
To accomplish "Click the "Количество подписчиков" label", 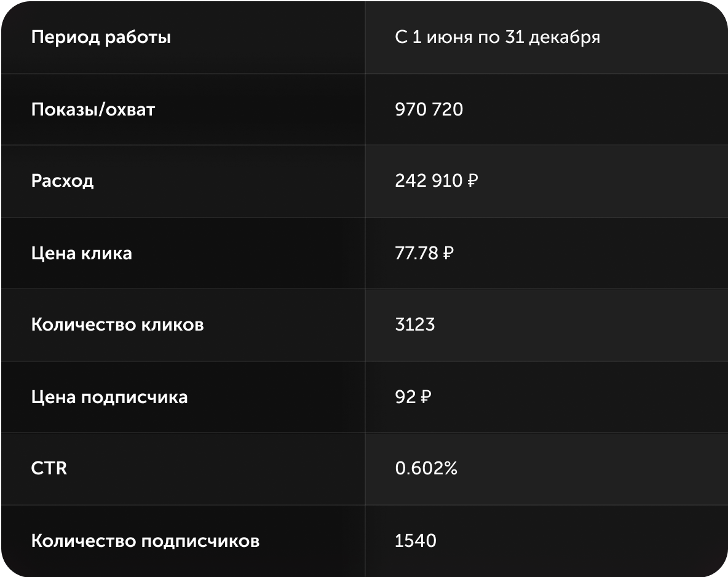I will pos(145,541).
